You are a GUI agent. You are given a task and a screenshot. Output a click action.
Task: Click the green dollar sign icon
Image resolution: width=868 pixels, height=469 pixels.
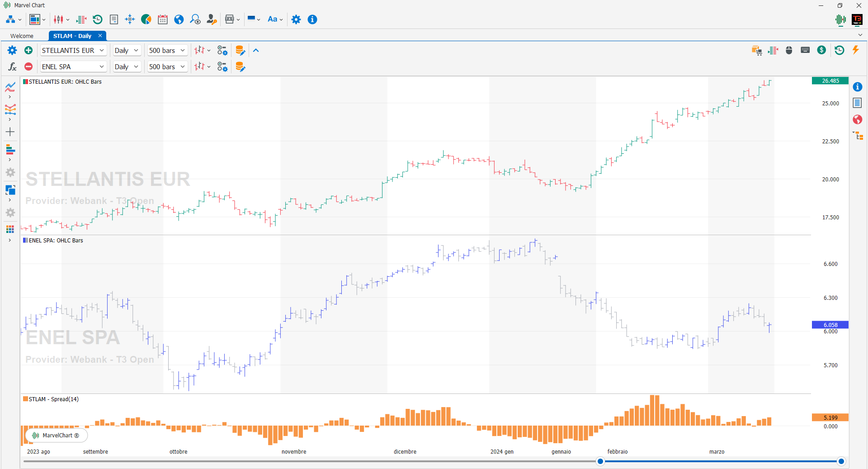pyautogui.click(x=822, y=50)
